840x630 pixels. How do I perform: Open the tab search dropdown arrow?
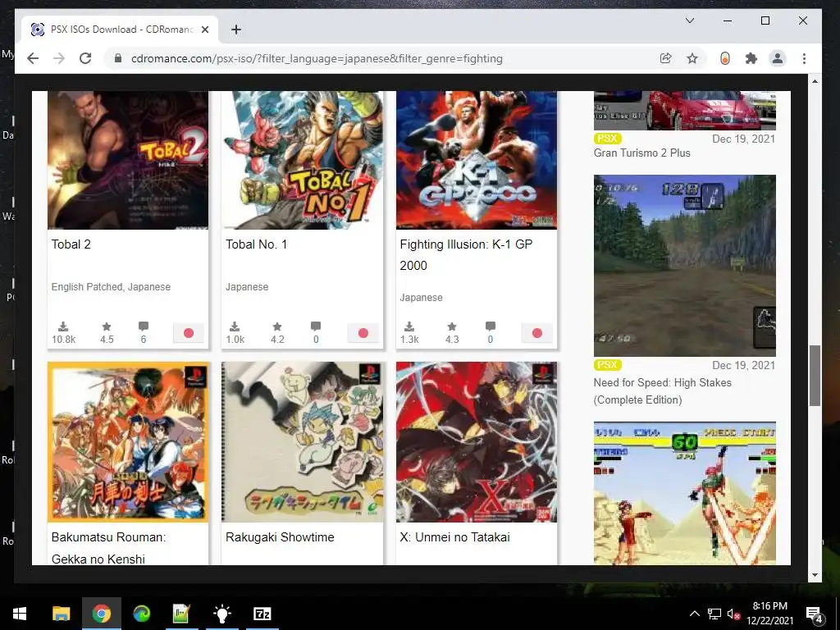[690, 21]
